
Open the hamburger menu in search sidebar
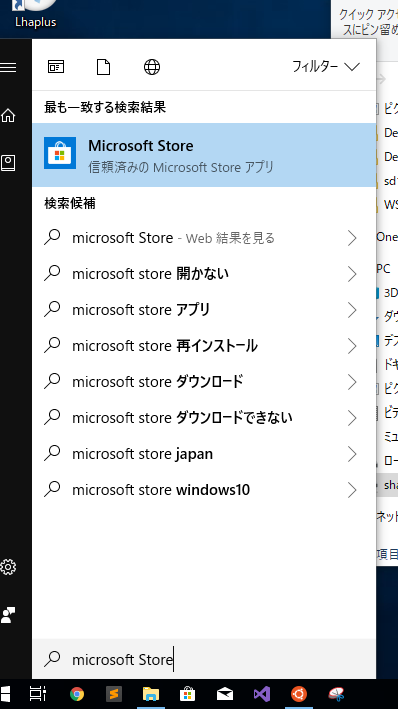tap(8, 67)
